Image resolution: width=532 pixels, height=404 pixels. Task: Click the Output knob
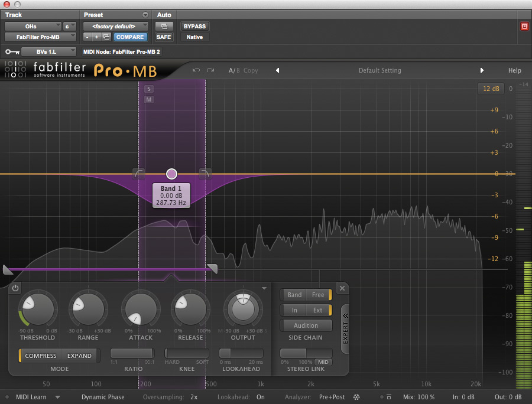[x=243, y=309]
